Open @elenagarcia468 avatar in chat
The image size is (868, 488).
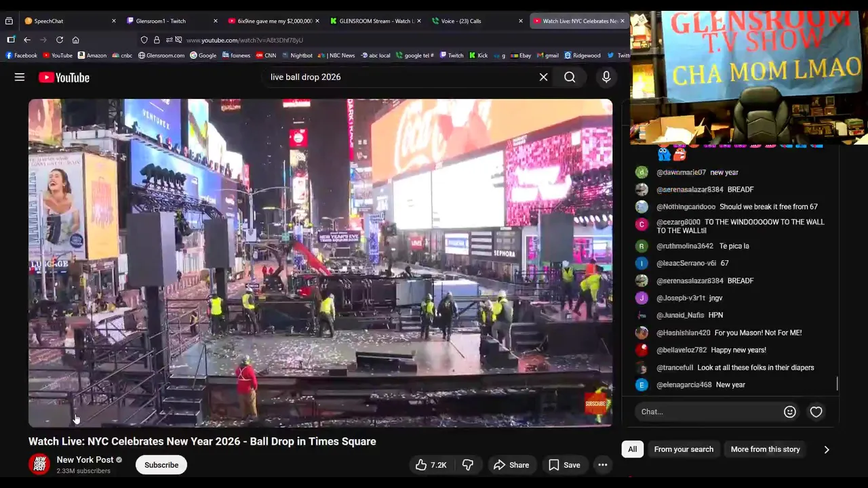(x=642, y=385)
